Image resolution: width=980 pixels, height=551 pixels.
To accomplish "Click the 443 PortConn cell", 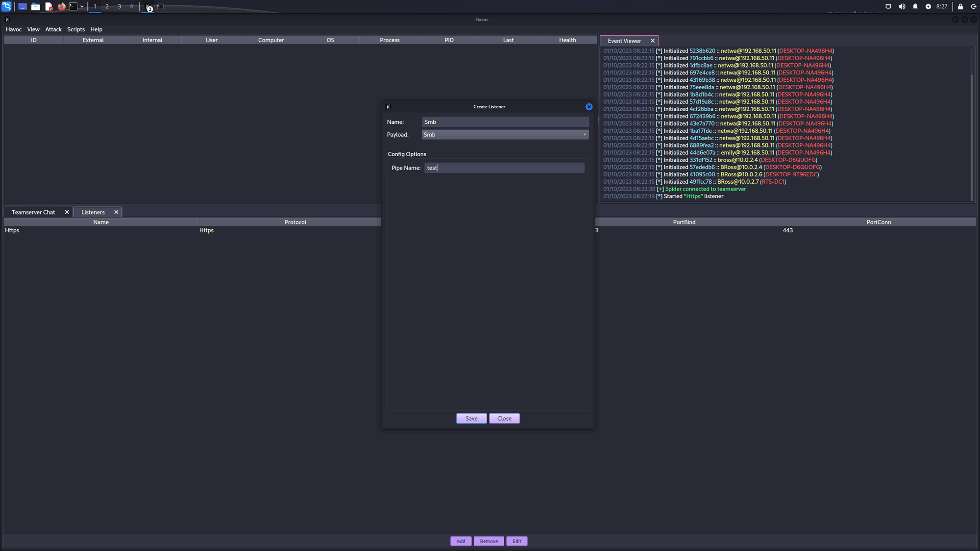I will tap(787, 230).
